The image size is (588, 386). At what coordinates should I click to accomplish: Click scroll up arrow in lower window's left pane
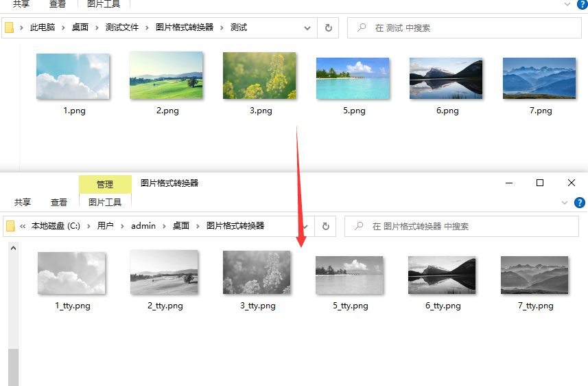(x=14, y=248)
